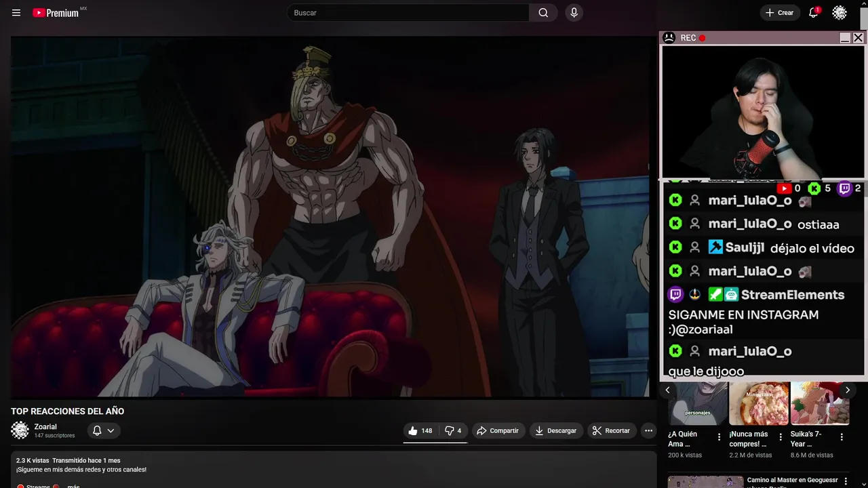This screenshot has height=488, width=868.
Task: Click Twitch icon beside StreamElements message
Action: coord(675,295)
